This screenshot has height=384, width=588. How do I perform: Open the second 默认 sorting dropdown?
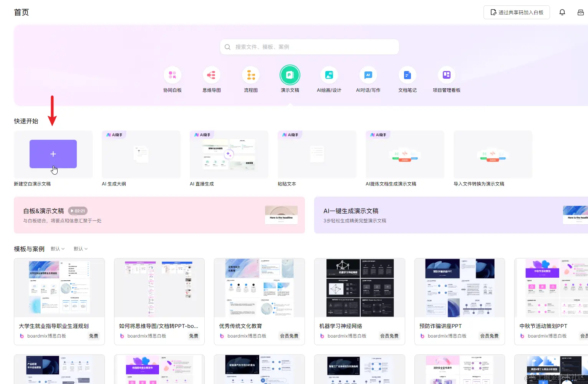tap(80, 248)
